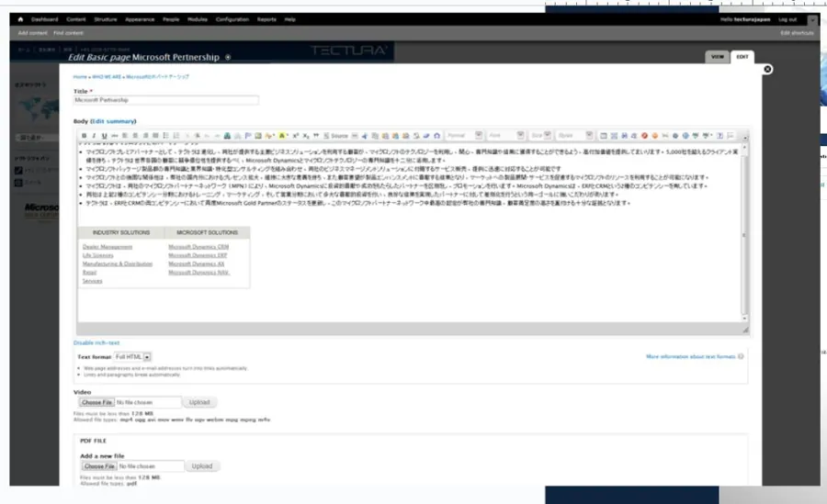Insert block quote
This screenshot has width=827, height=504.
point(316,136)
